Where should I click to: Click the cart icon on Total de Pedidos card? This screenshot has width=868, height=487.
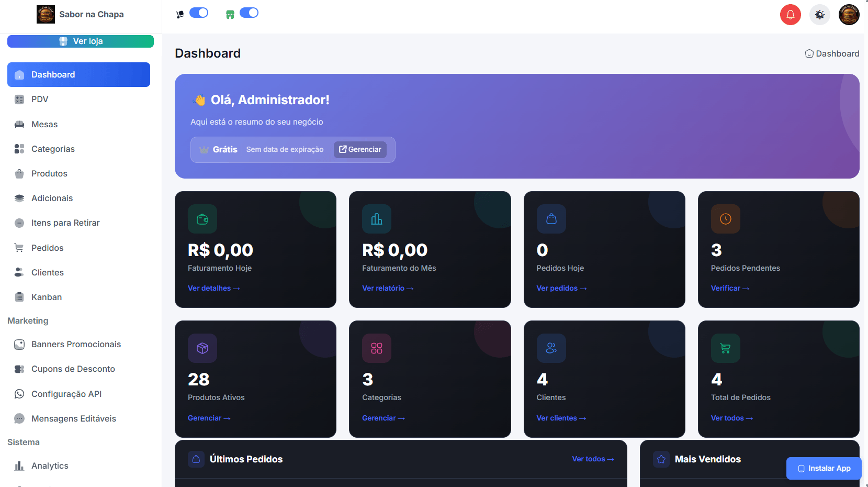(726, 348)
